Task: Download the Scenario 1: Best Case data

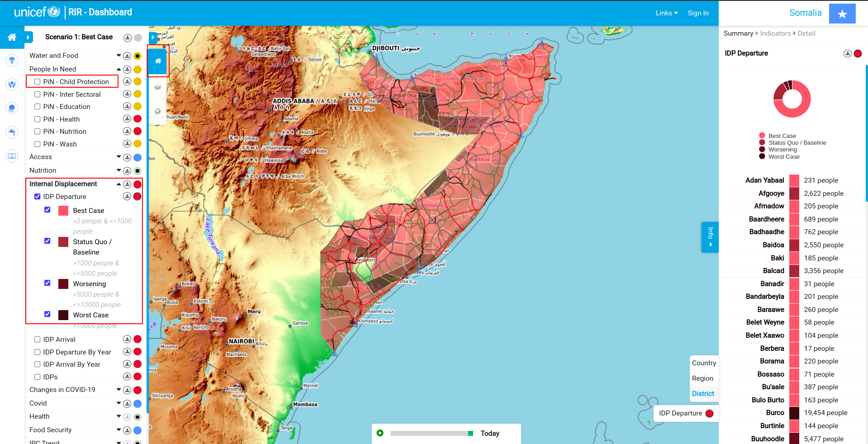Action: coord(128,38)
